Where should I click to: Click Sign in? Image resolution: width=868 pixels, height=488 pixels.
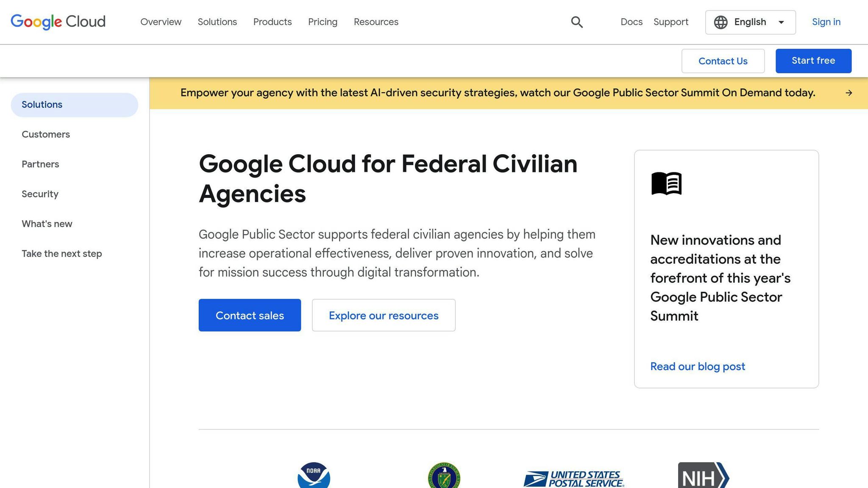(826, 22)
